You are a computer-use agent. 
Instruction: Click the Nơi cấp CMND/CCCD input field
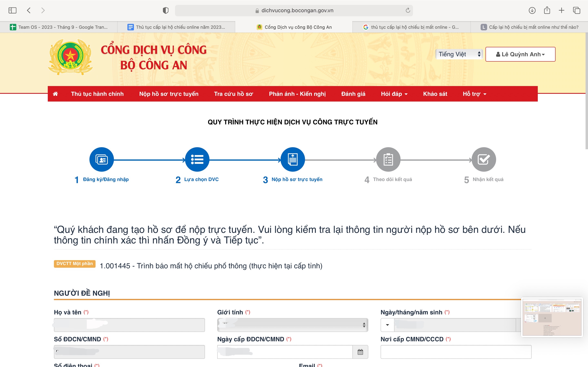456,352
